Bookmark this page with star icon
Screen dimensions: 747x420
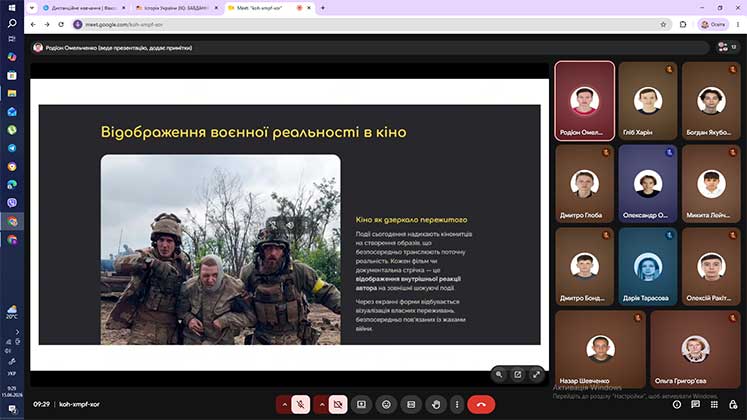click(663, 24)
